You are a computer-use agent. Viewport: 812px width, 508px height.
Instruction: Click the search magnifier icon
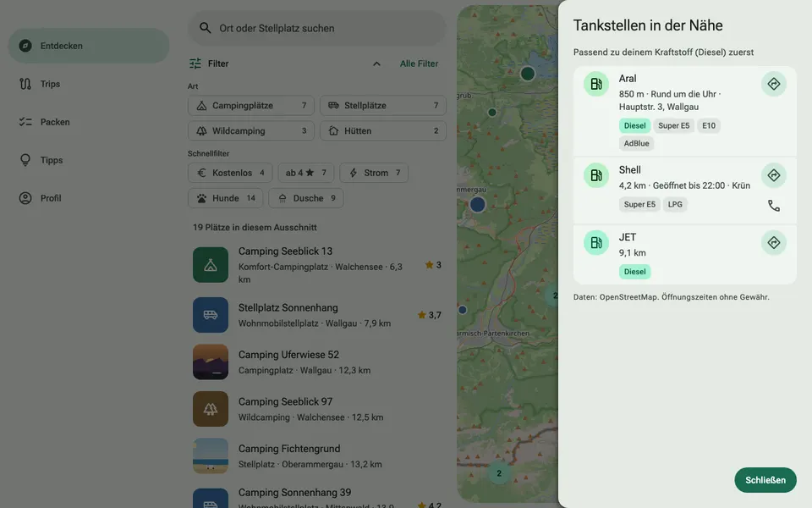[x=205, y=28]
